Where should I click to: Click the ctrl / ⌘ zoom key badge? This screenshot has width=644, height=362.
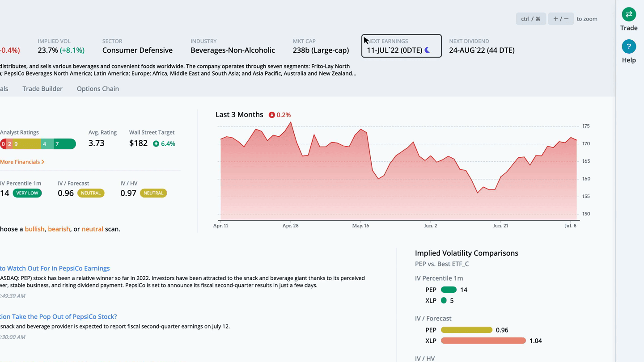(531, 19)
